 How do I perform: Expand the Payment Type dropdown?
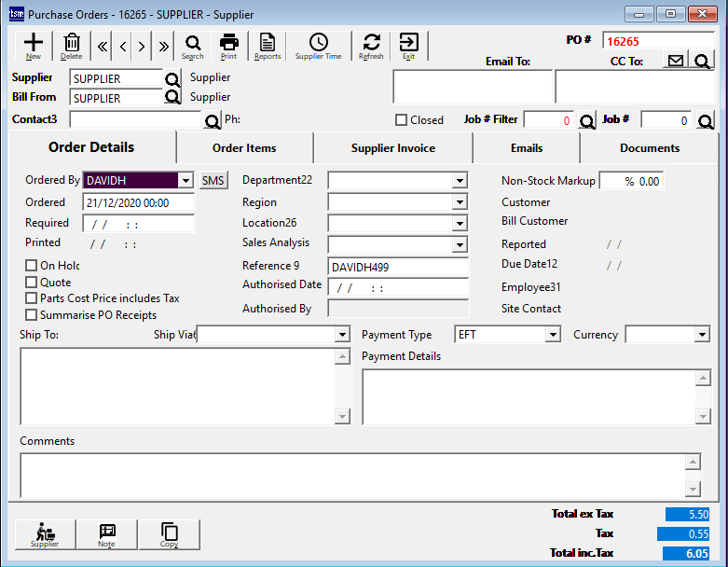pos(553,335)
